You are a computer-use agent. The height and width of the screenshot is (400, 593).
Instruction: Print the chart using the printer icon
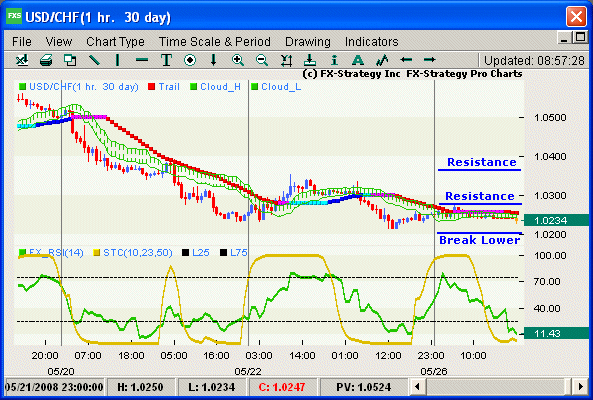(46, 60)
